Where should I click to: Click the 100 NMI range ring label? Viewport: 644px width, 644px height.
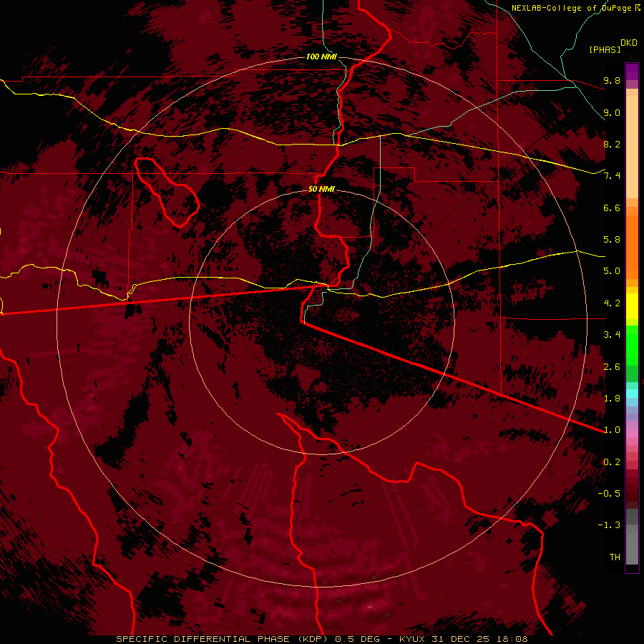[x=321, y=57]
